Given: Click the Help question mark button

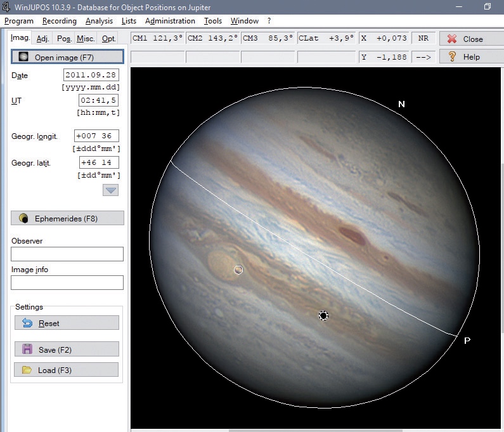Looking at the screenshot, I should (471, 57).
